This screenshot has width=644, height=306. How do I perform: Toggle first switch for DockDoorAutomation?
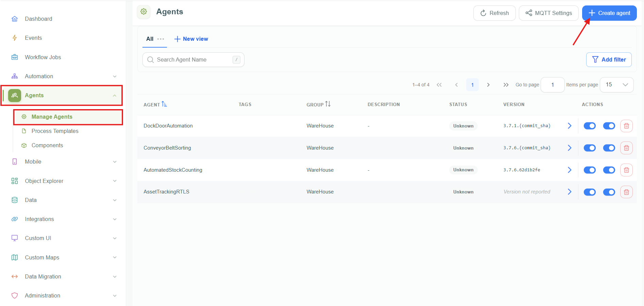(x=590, y=126)
